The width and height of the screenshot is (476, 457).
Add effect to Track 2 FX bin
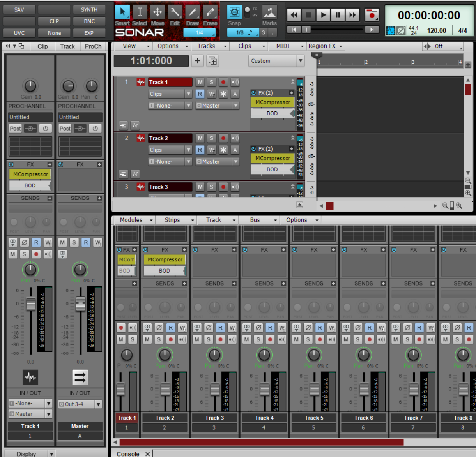click(291, 149)
